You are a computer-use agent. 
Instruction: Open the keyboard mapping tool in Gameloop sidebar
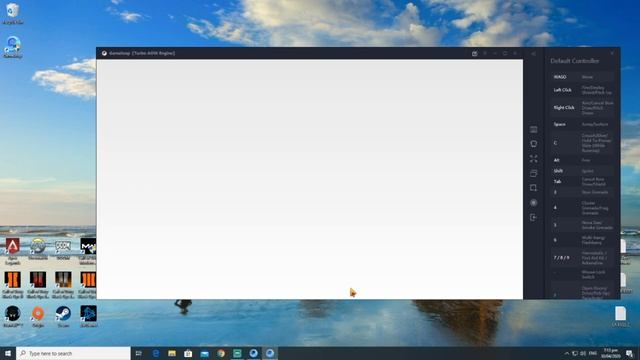tap(533, 129)
